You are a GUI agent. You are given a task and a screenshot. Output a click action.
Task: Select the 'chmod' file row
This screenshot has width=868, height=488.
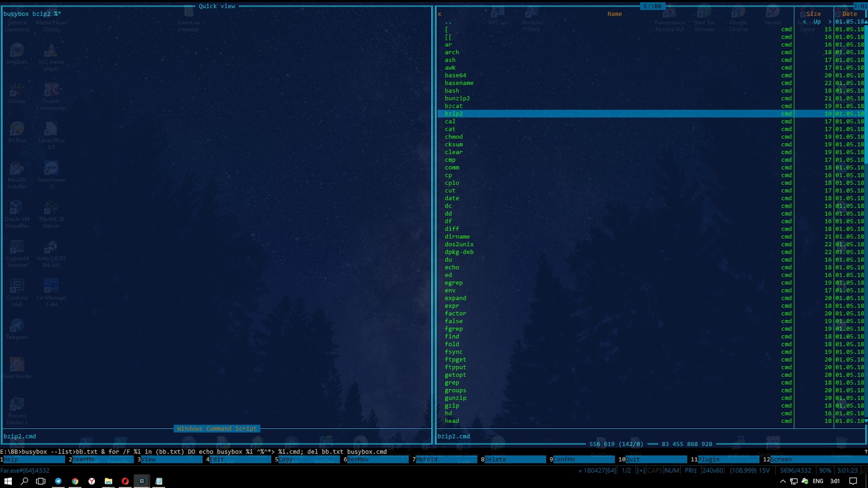[650, 137]
